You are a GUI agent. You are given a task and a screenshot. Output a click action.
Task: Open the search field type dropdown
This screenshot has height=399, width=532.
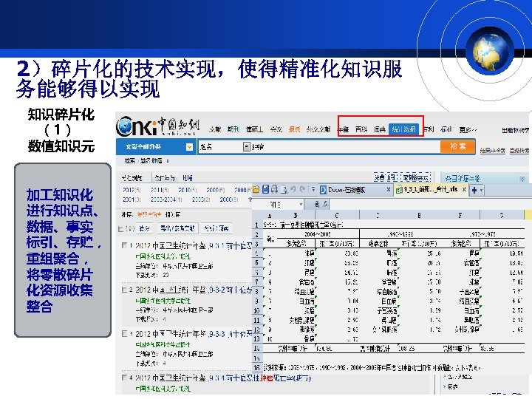pos(247,147)
